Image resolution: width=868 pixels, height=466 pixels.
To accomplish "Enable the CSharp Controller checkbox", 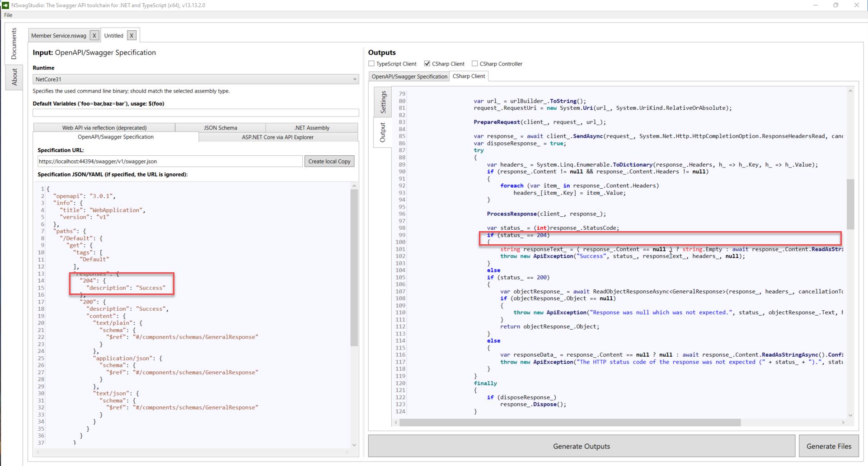I will (x=474, y=64).
